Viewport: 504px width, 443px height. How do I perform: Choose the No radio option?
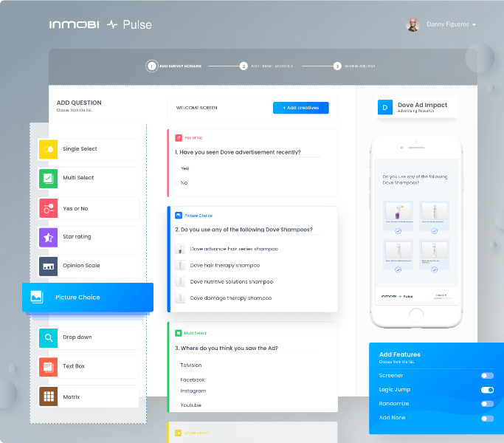pyautogui.click(x=177, y=182)
